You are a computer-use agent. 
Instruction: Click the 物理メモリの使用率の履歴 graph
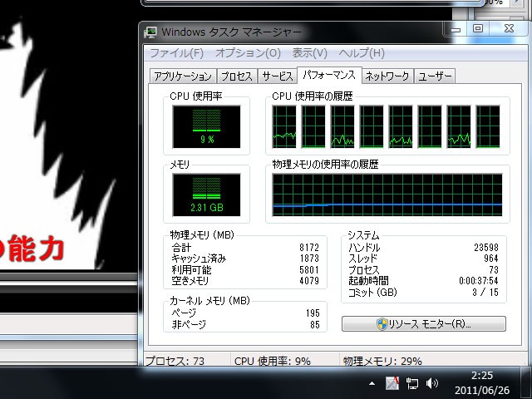coord(387,195)
